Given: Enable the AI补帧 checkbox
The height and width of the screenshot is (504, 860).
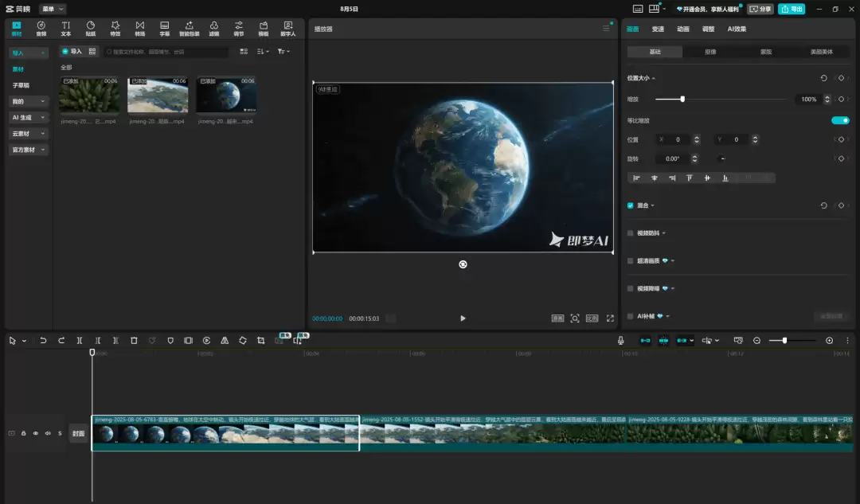Looking at the screenshot, I should (x=630, y=316).
